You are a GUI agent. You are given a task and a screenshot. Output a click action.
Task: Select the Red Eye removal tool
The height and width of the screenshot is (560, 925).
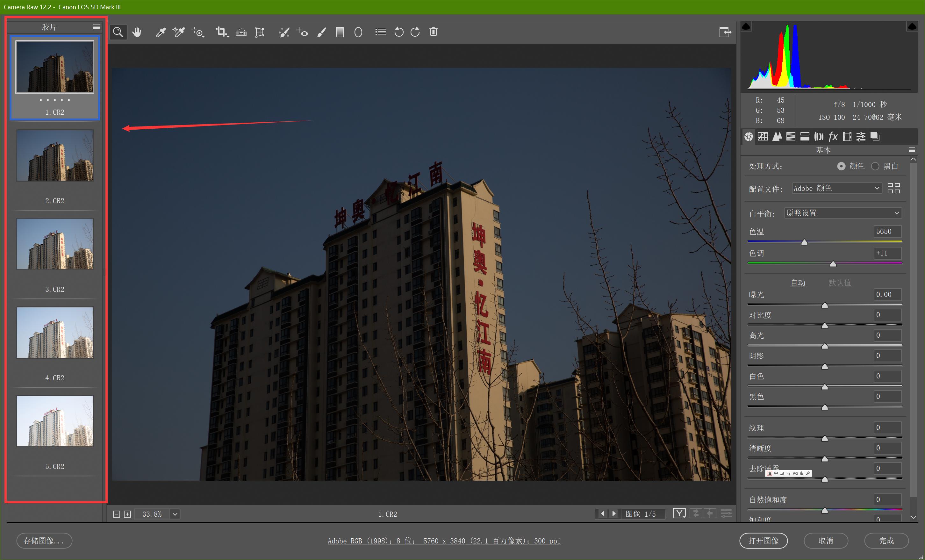point(302,32)
